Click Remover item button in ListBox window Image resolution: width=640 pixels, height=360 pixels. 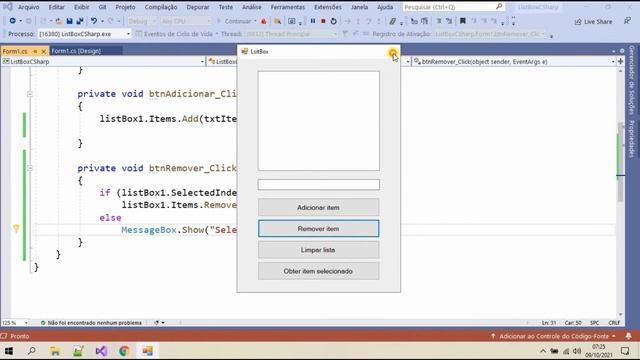(x=318, y=229)
